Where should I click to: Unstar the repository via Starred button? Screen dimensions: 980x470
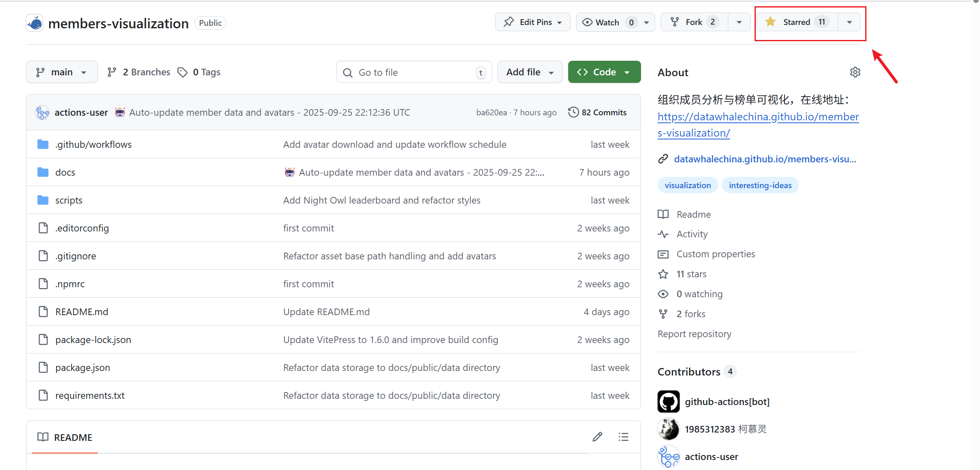pyautogui.click(x=796, y=22)
